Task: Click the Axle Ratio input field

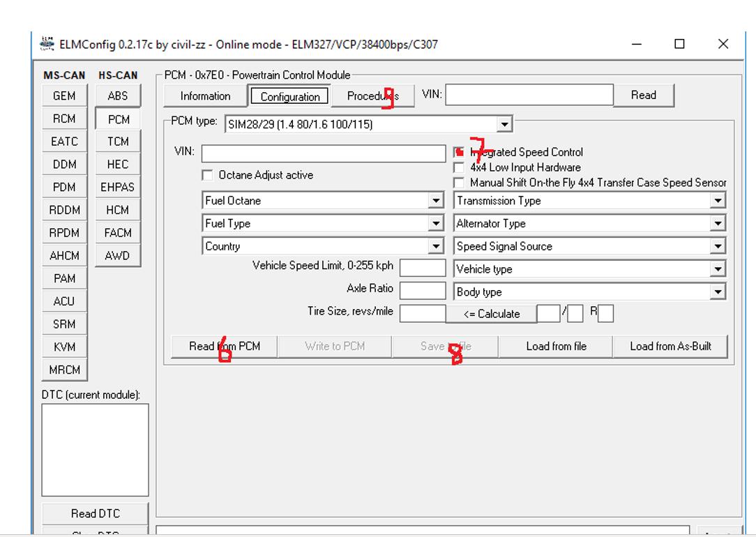Action: 423,291
